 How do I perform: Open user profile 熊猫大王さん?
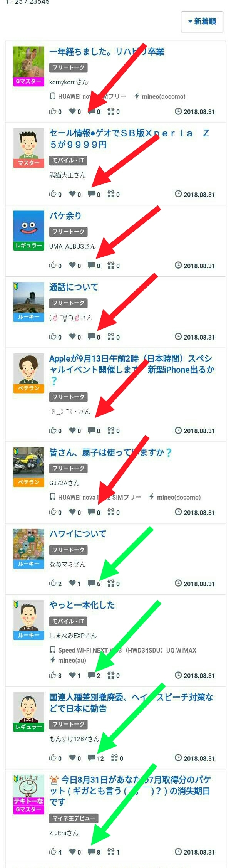67,175
